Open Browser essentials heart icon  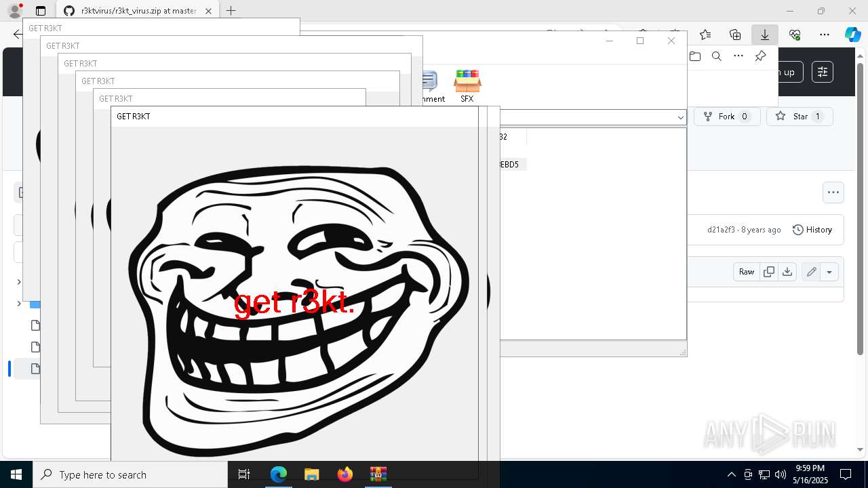tap(795, 35)
